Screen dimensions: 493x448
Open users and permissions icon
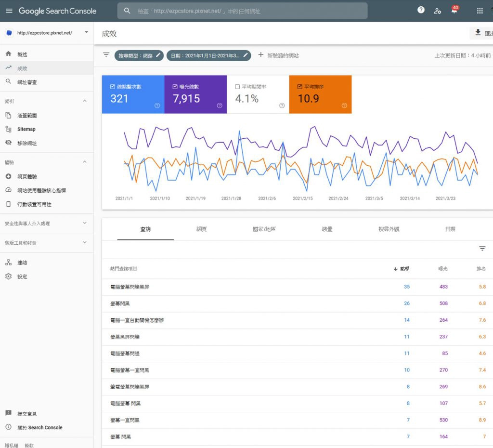pos(437,11)
